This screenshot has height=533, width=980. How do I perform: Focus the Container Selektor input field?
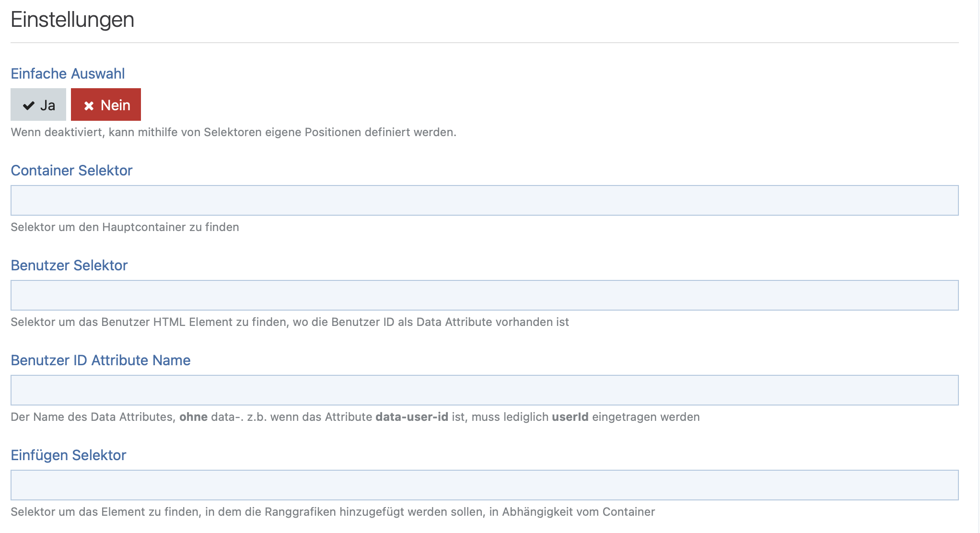point(484,200)
